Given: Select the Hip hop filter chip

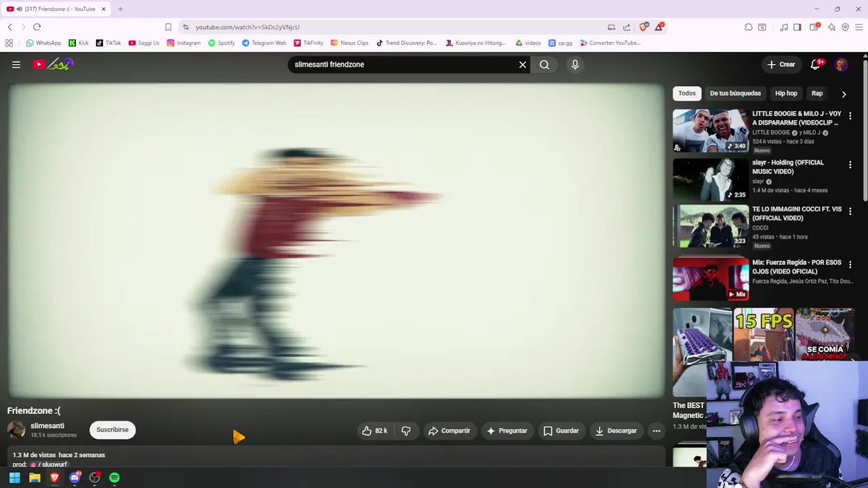Looking at the screenshot, I should pos(786,94).
